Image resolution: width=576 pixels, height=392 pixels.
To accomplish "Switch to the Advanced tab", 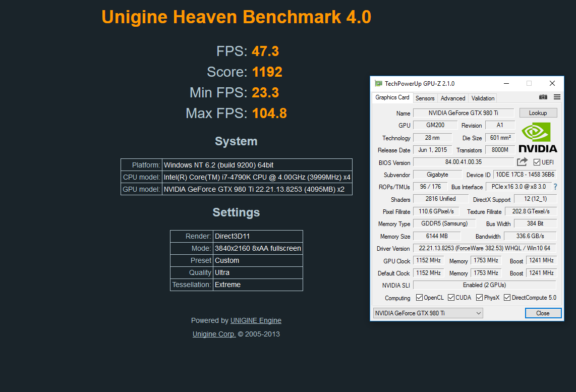I will pyautogui.click(x=453, y=98).
